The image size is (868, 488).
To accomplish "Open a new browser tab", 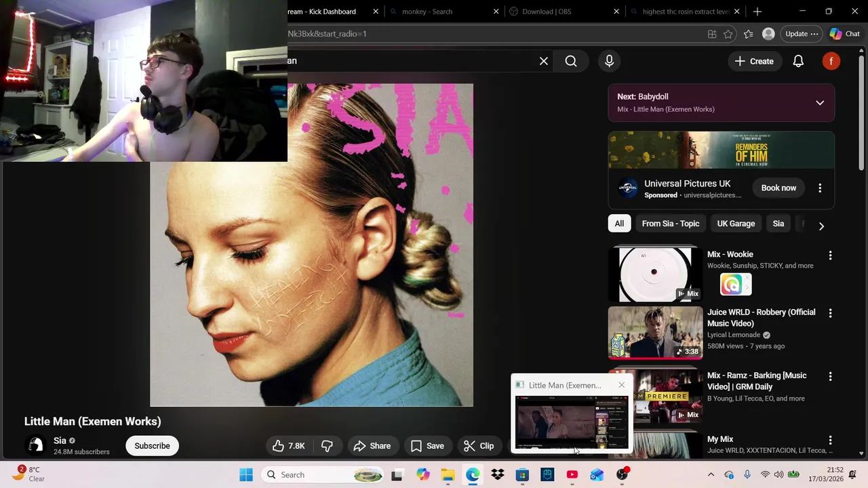I will click(757, 12).
